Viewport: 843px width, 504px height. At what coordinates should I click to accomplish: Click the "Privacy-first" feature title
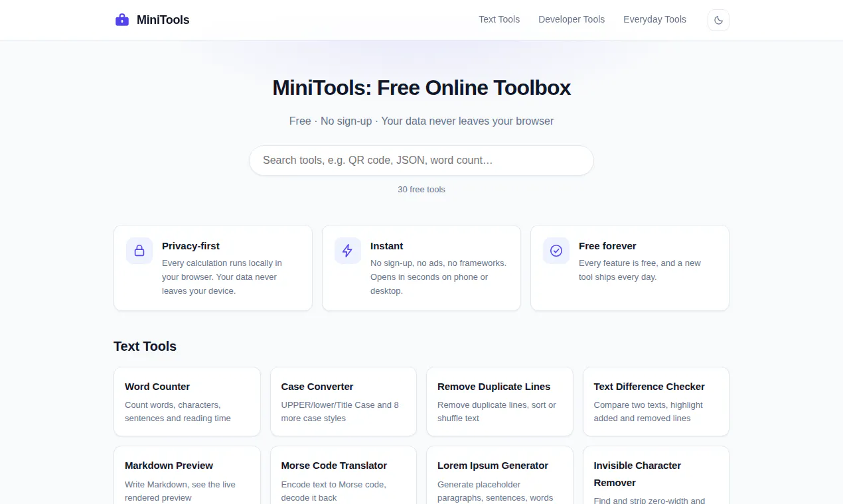[x=191, y=246]
